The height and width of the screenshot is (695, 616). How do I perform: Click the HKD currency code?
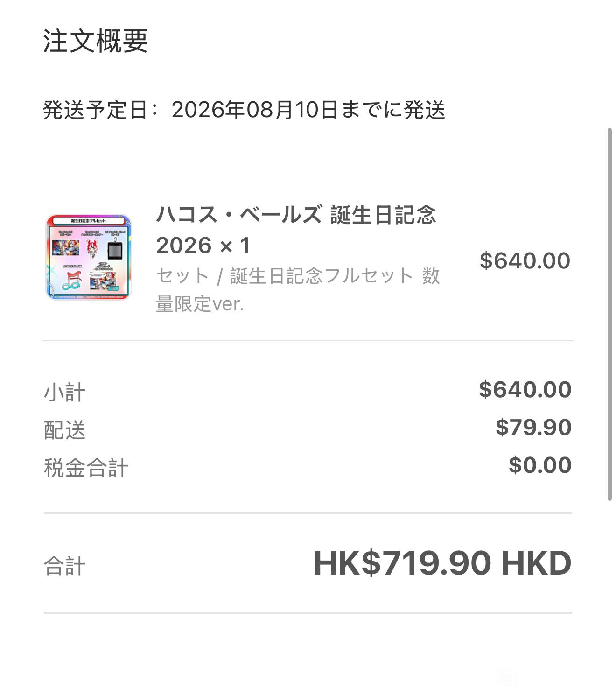(x=536, y=563)
